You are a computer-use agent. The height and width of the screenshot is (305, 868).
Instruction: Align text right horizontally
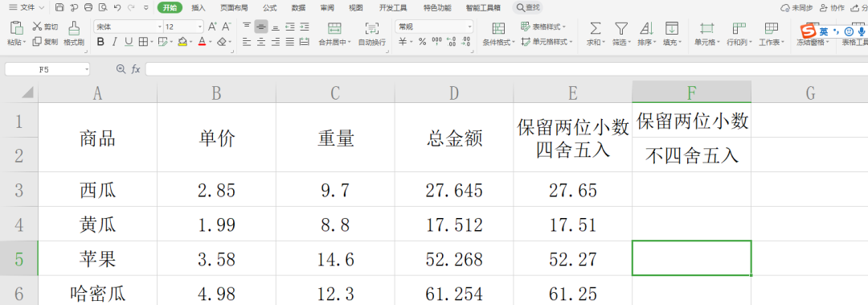(x=275, y=42)
